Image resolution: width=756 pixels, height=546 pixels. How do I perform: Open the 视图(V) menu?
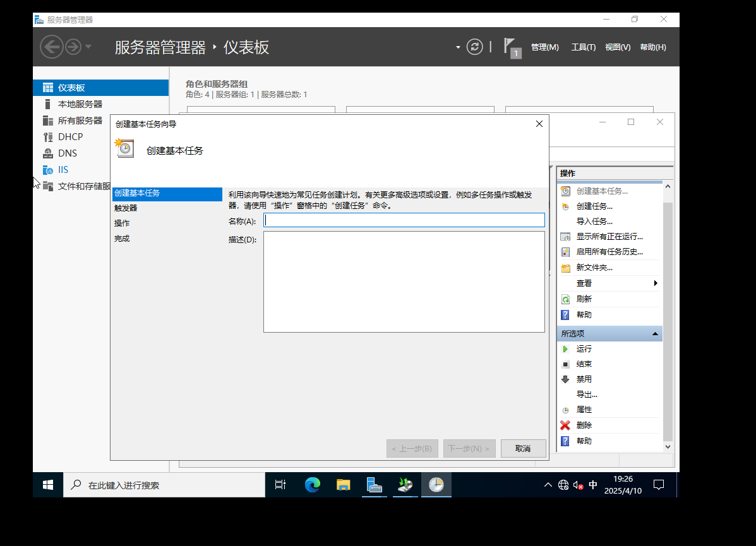coord(618,47)
